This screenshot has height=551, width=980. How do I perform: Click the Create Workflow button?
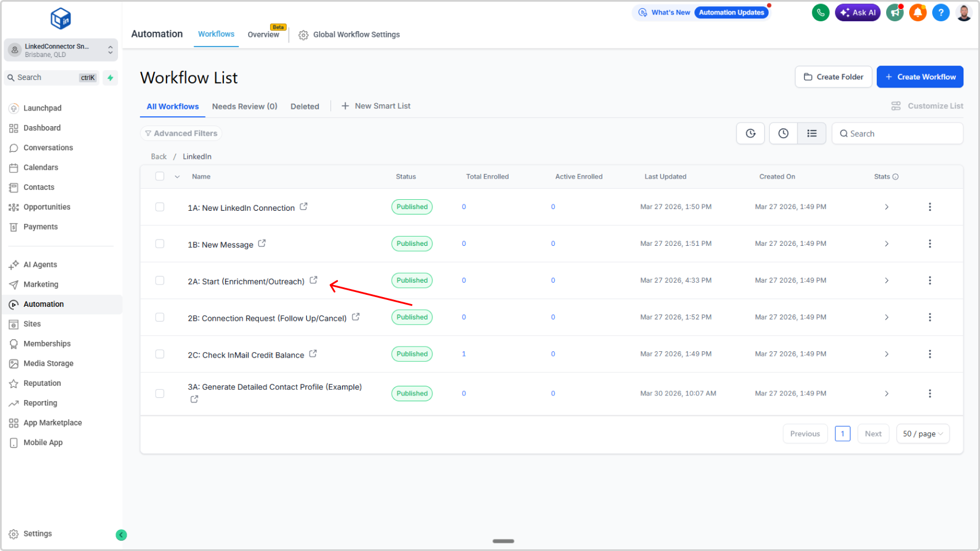[920, 77]
